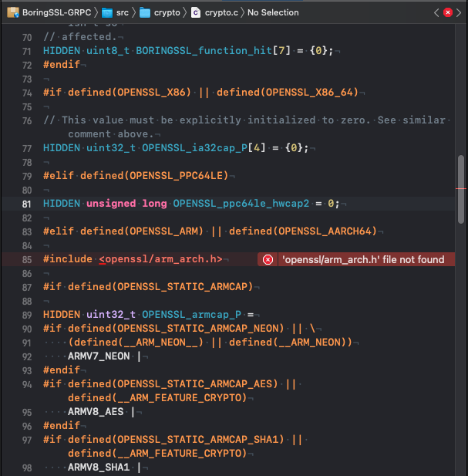
Task: Open the crypto folder breadcrumb
Action: pos(167,12)
